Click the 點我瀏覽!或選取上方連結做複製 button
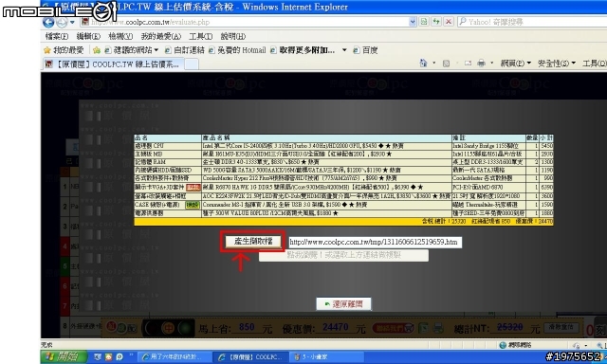Viewport: 607px width, 364px height. pos(343,255)
